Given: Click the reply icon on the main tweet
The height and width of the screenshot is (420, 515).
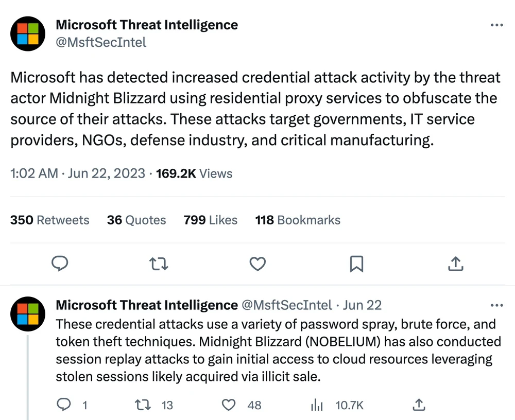Looking at the screenshot, I should pos(60,264).
